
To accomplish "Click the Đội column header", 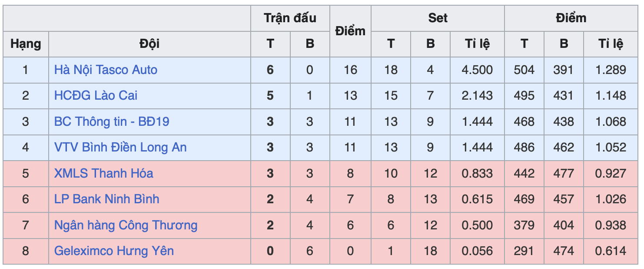I will click(149, 44).
